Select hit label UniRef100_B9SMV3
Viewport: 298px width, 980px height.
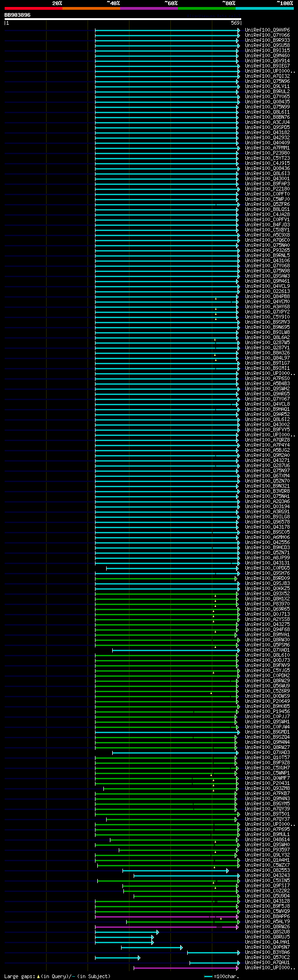click(x=267, y=322)
